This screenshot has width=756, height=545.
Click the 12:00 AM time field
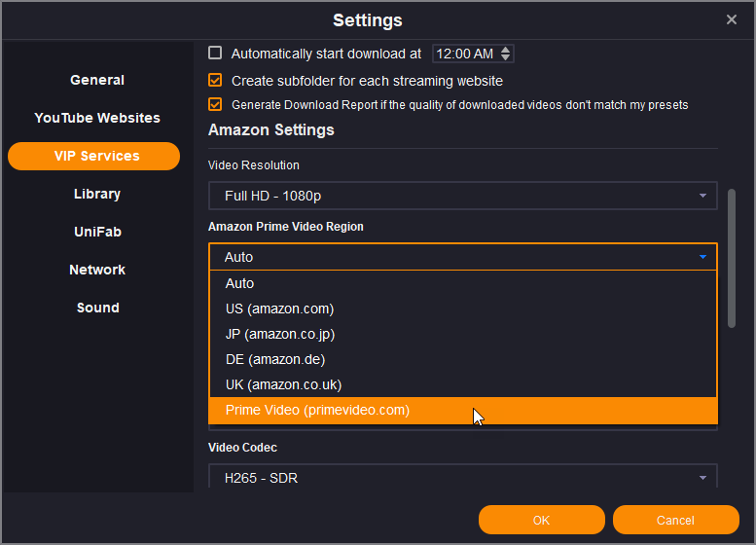pos(465,54)
